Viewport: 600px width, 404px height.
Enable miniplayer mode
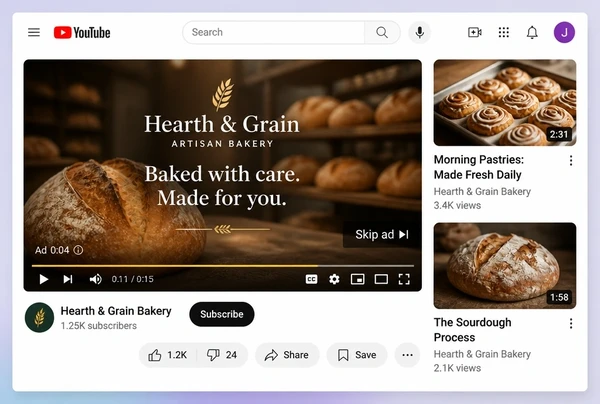tap(357, 279)
